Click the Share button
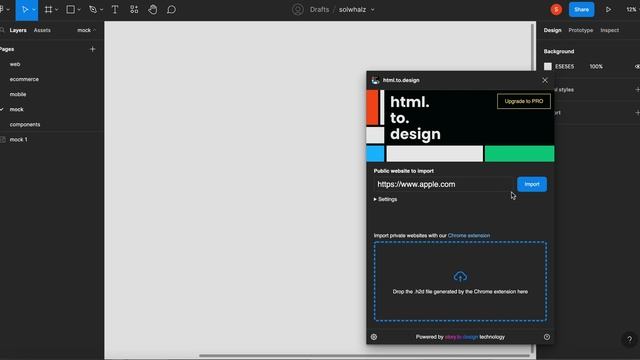 point(581,9)
